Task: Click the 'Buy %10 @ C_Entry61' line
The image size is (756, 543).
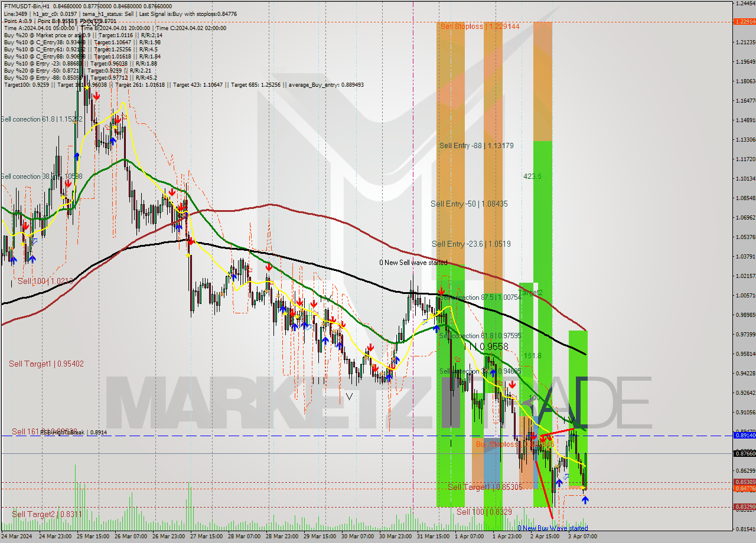Action: point(81,49)
